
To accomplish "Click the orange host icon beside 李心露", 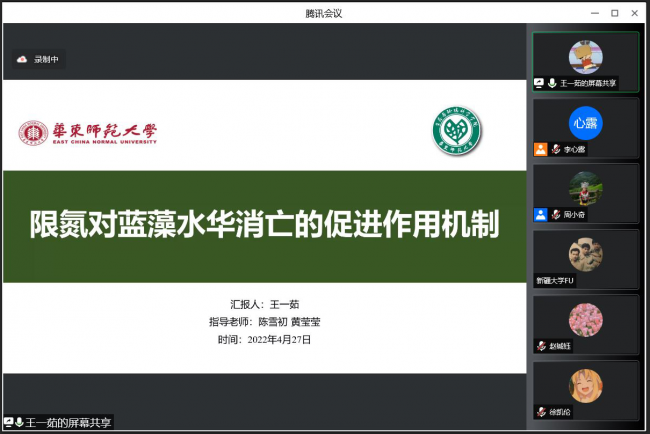I will 540,149.
